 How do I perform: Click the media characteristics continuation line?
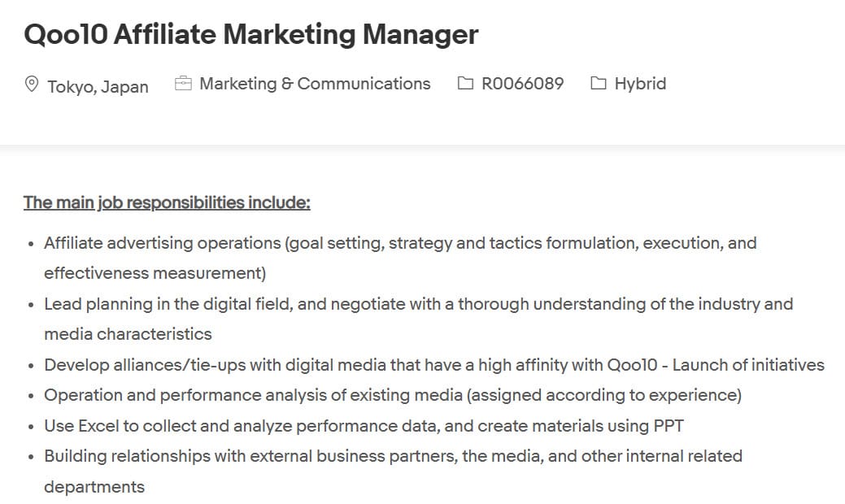[128, 334]
